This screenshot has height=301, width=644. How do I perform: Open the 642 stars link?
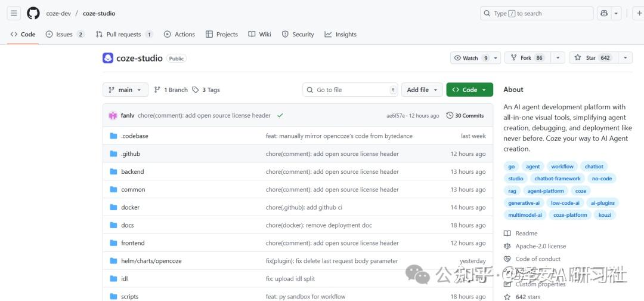pyautogui.click(x=522, y=297)
